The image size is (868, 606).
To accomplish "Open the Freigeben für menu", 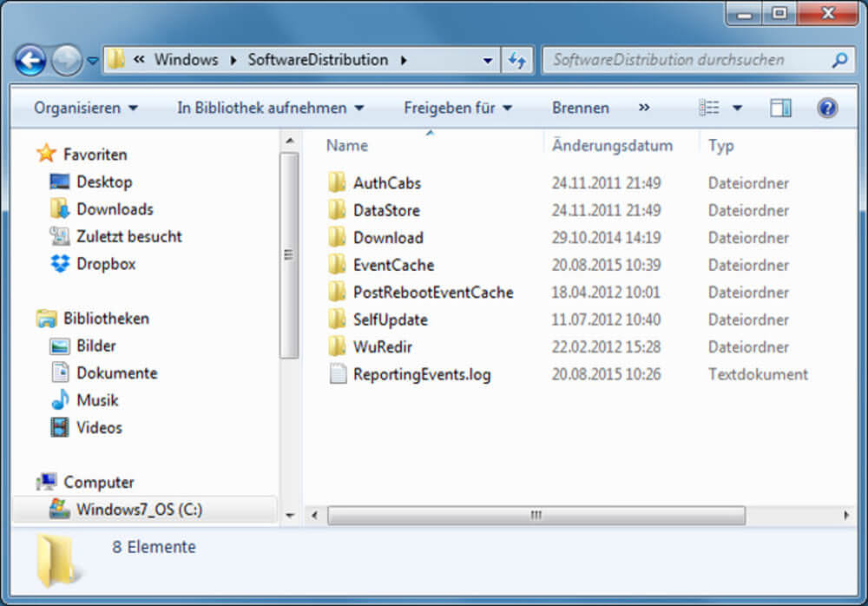I will 457,108.
